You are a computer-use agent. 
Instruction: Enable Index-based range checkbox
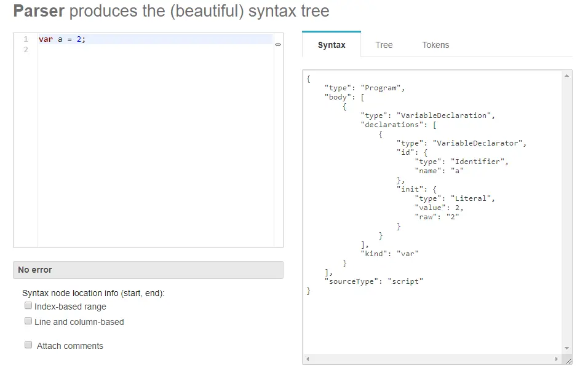(28, 305)
